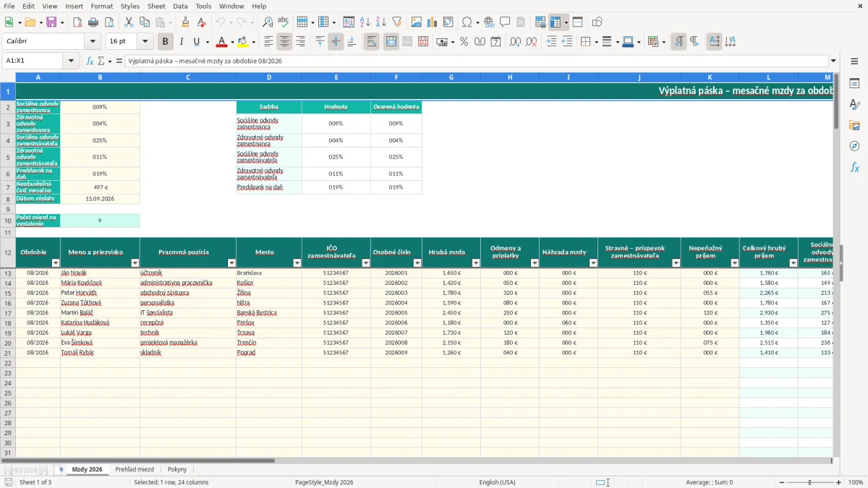Sort ascending with the A-Z arrow icon
Image resolution: width=868 pixels, height=488 pixels.
(x=365, y=22)
